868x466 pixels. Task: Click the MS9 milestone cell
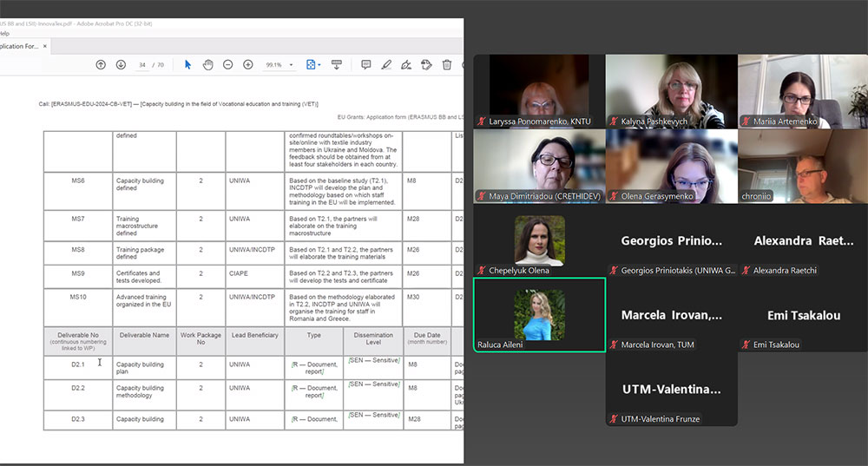click(x=78, y=277)
